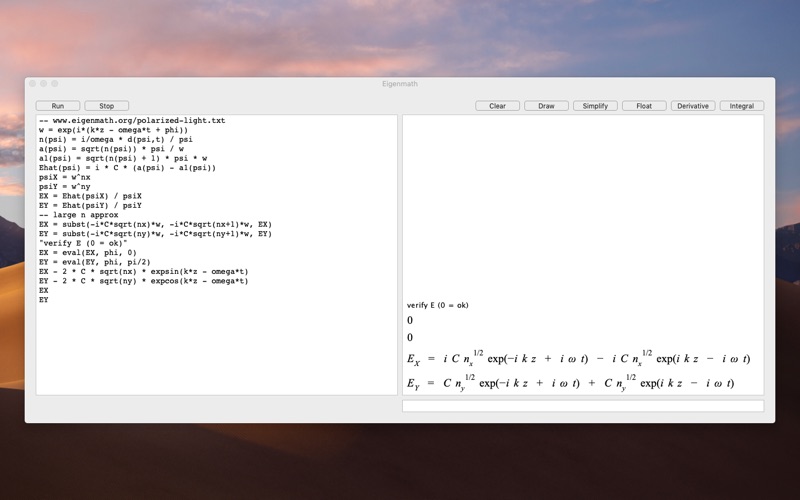Click the E_Y equation in the output
The width and height of the screenshot is (800, 500).
pos(570,383)
